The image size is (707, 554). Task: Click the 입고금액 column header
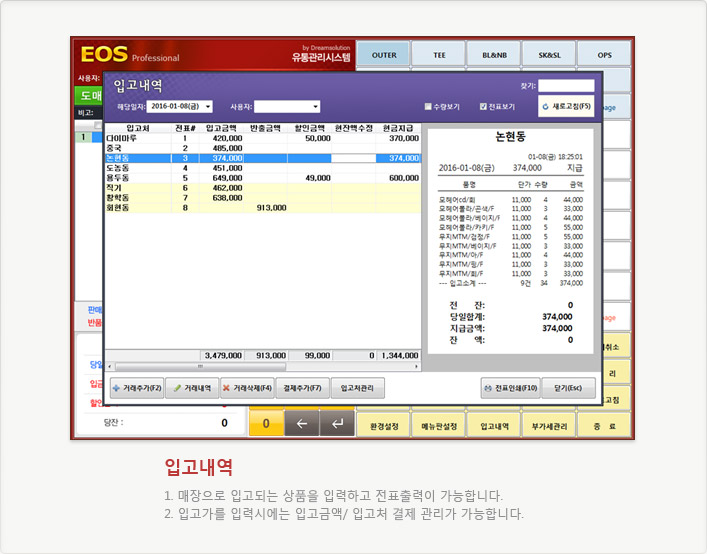221,128
